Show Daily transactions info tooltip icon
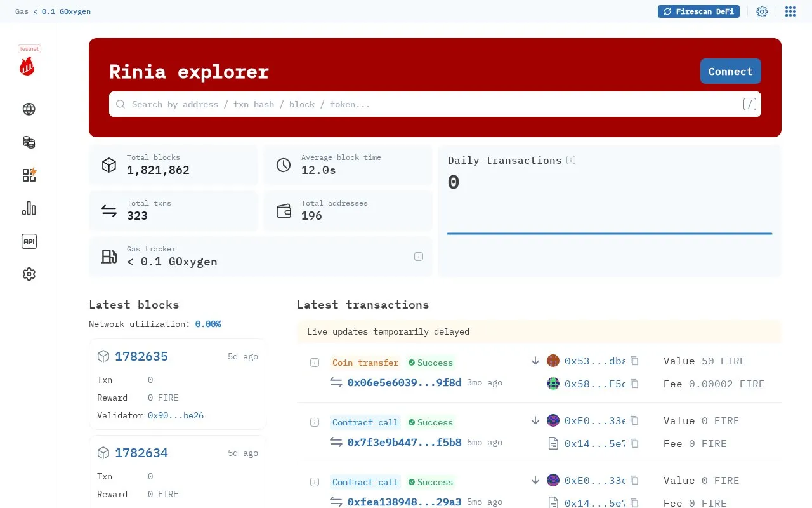The width and height of the screenshot is (812, 508). tap(571, 160)
